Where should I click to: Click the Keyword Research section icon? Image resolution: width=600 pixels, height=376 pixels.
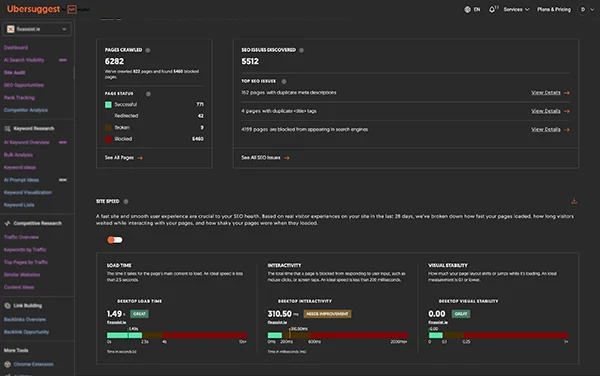click(7, 129)
